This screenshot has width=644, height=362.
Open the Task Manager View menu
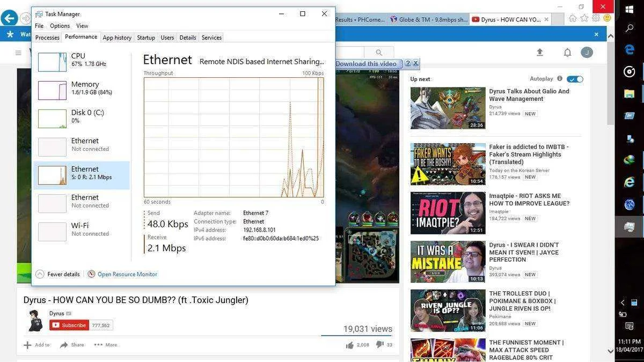click(x=82, y=26)
